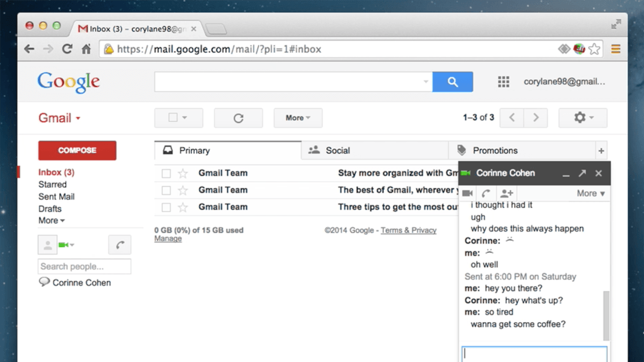Select the 'Stay more organized' email checkbox

click(166, 173)
